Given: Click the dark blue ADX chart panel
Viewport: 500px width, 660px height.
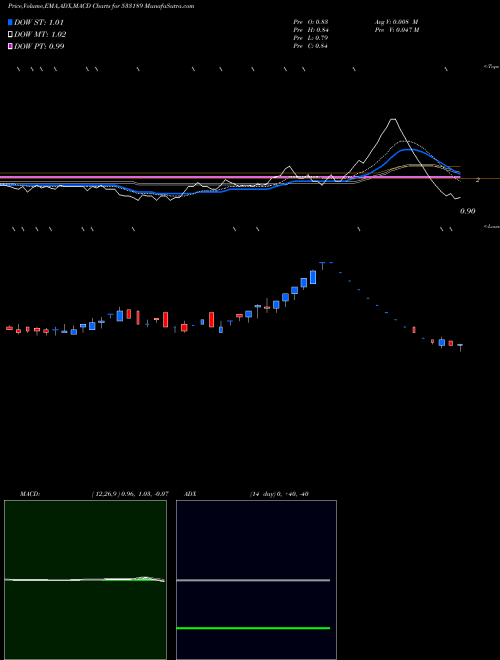Looking at the screenshot, I should coord(256,580).
